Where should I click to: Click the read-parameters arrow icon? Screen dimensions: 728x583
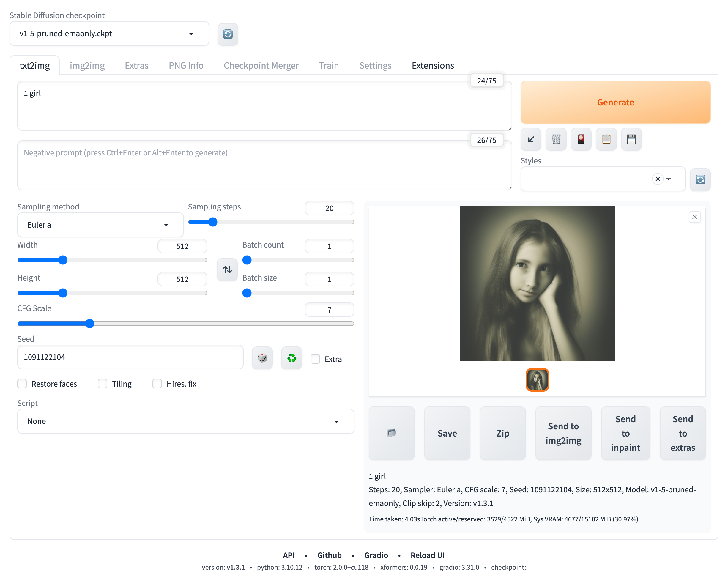pos(530,139)
